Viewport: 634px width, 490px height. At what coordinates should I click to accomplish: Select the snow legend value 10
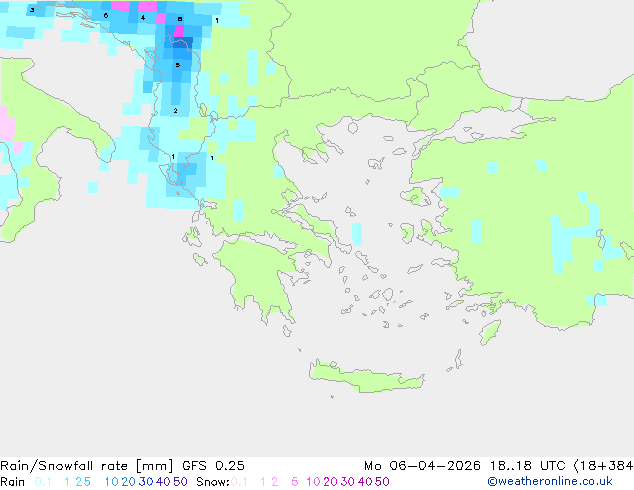(x=313, y=482)
